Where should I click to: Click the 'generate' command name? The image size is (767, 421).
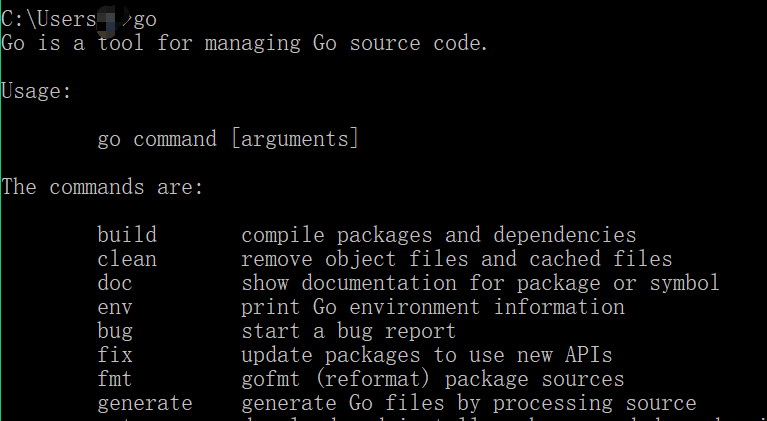tap(145, 404)
